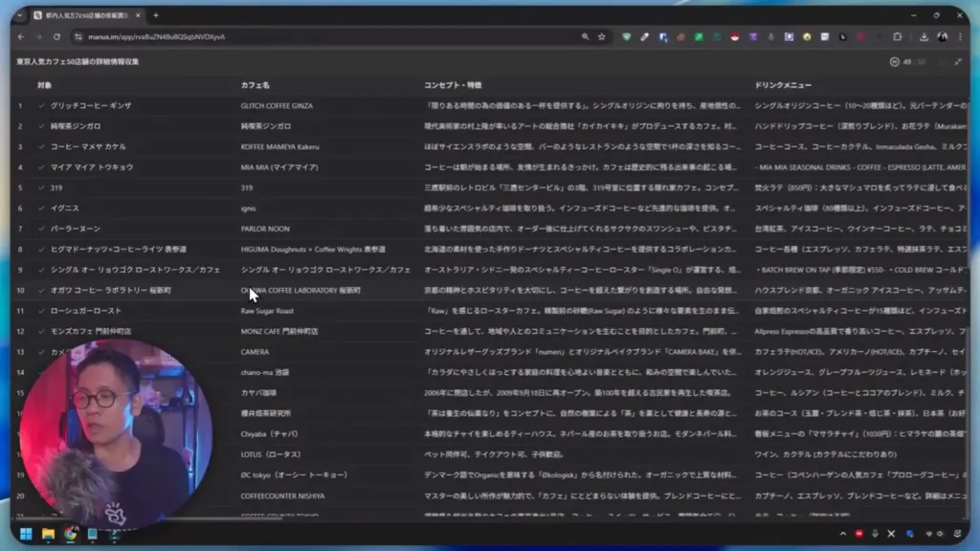Click the checkmark on row 9 シングル オー

[x=41, y=270]
